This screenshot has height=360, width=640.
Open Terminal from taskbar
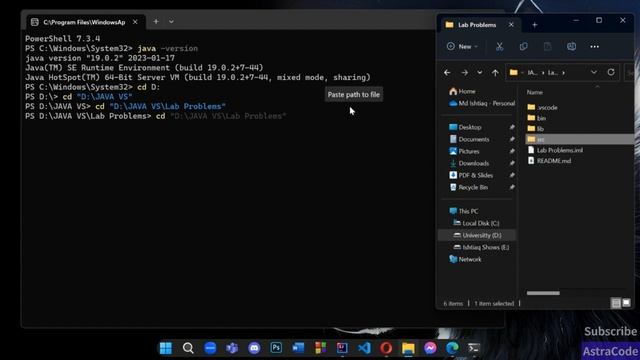474,348
